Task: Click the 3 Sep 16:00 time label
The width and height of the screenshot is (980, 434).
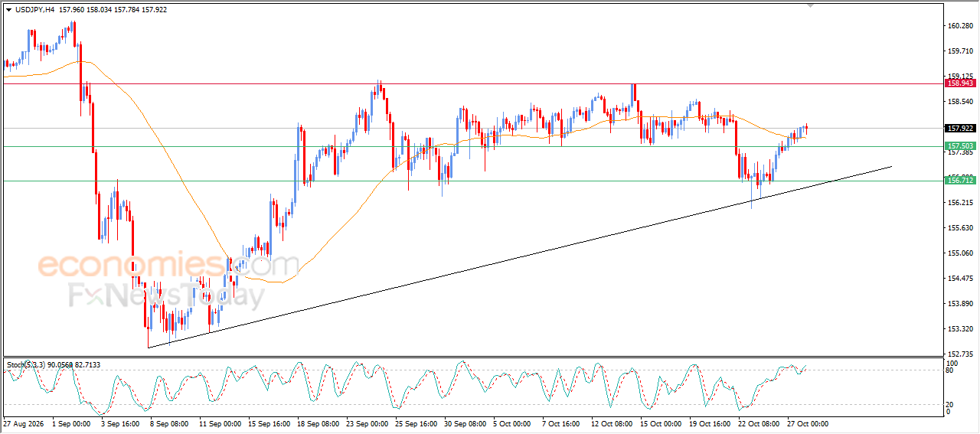Action: point(120,423)
